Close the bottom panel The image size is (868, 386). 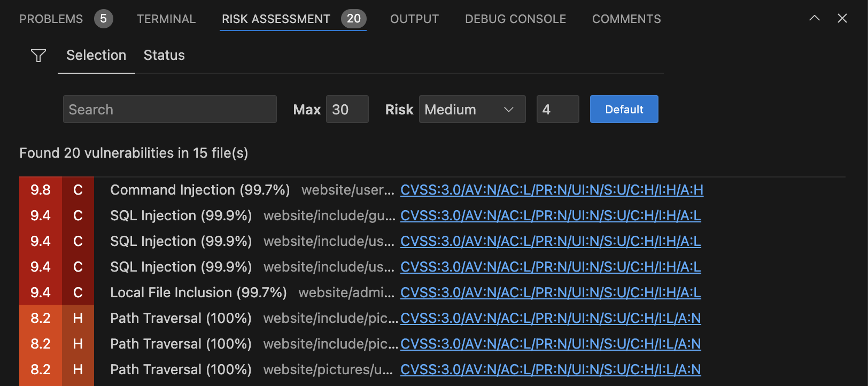click(x=842, y=18)
